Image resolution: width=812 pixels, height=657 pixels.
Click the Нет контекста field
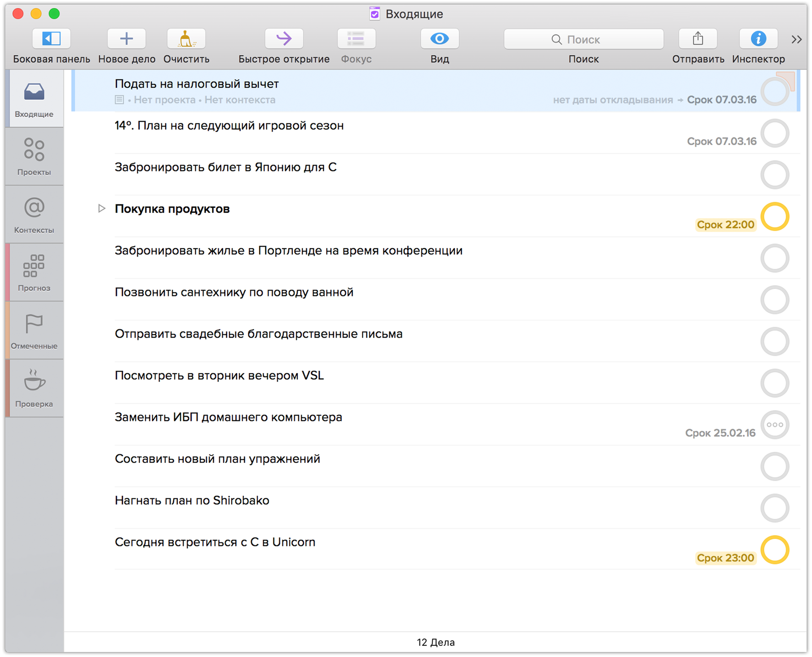pyautogui.click(x=240, y=100)
